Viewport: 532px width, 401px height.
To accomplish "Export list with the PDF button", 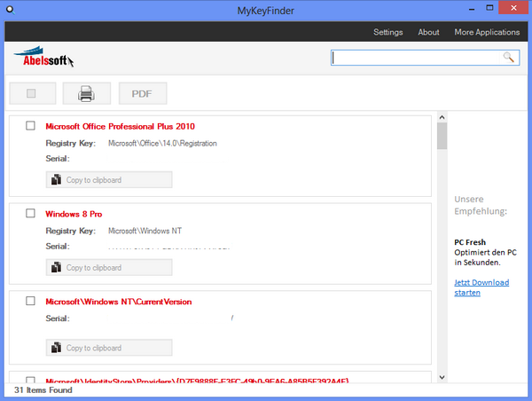I will click(143, 93).
